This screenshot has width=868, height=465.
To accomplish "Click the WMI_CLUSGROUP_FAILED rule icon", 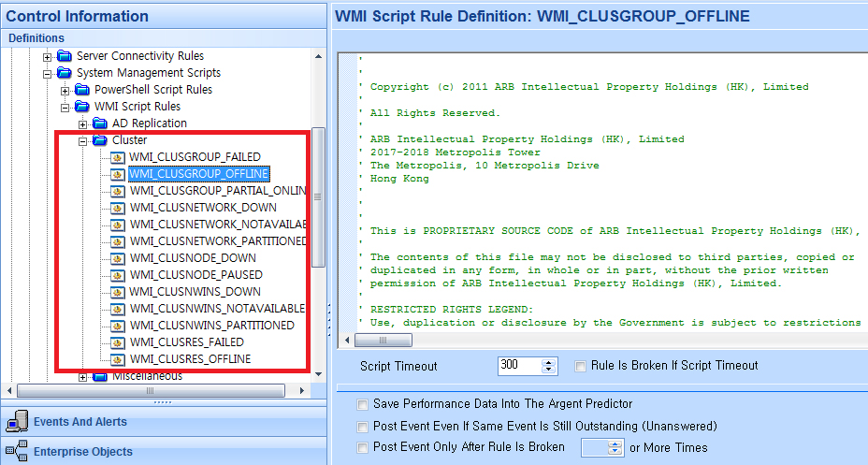I will [x=118, y=157].
